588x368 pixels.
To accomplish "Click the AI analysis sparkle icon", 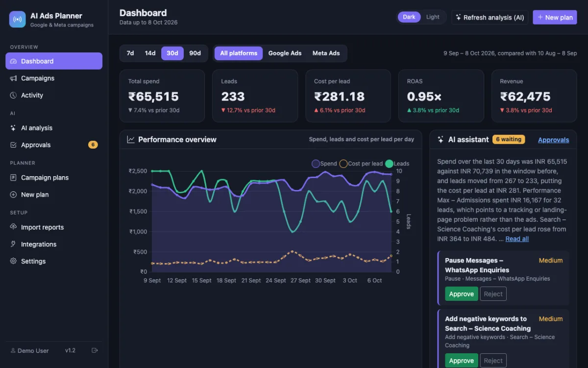I will pos(13,128).
